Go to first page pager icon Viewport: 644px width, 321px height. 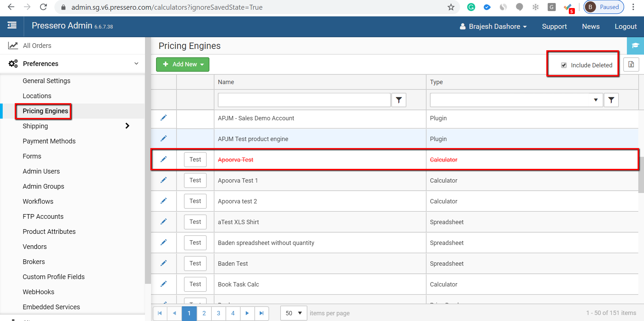(160, 313)
